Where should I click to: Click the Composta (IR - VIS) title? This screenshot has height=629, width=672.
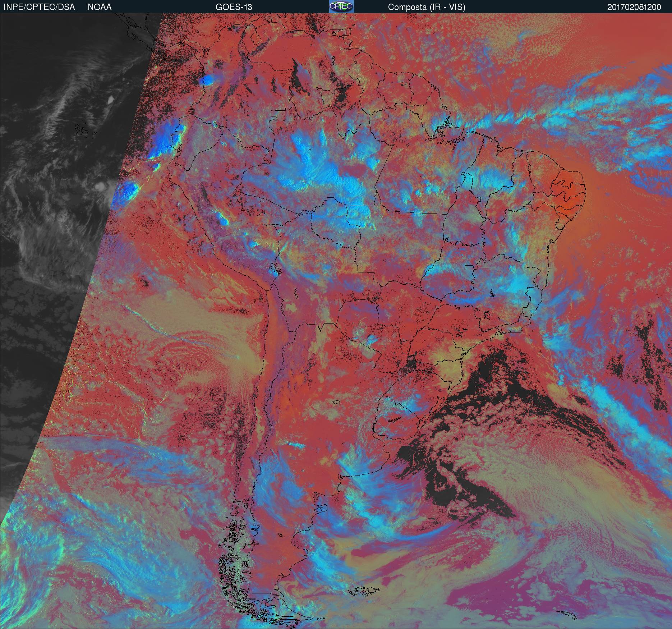pos(426,7)
